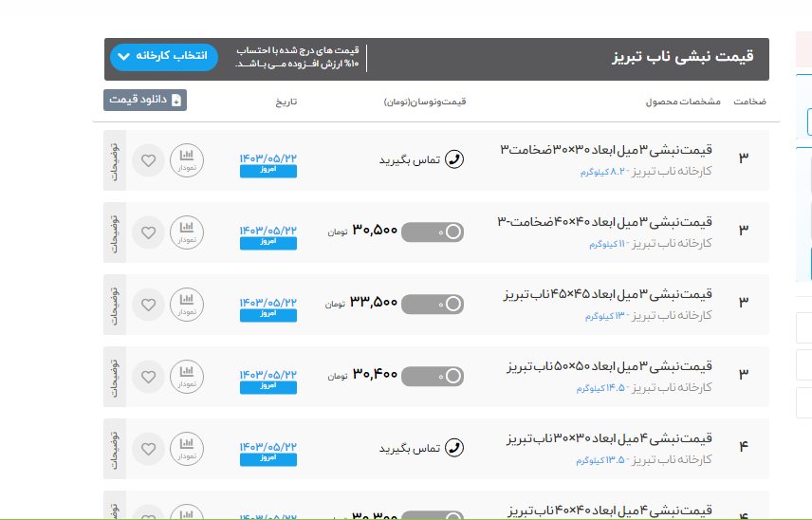The image size is (812, 520).
Task: Click the قیمت (تومان) column header
Action: pyautogui.click(x=425, y=102)
